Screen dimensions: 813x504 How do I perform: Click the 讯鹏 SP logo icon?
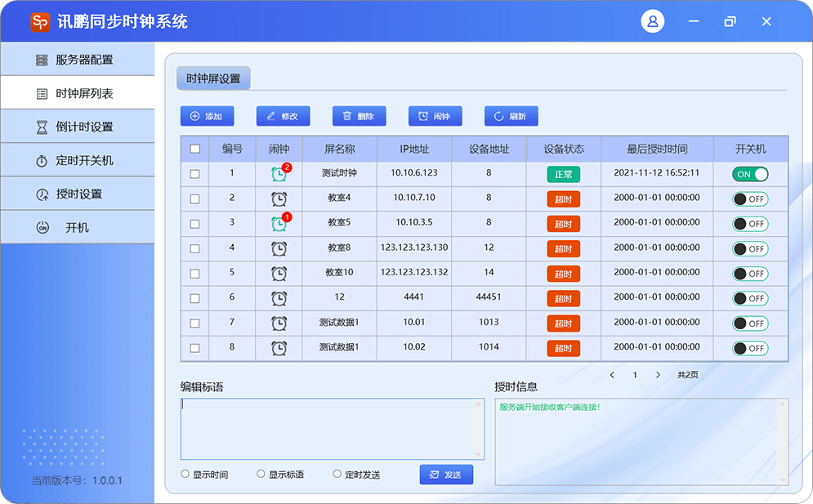[41, 22]
